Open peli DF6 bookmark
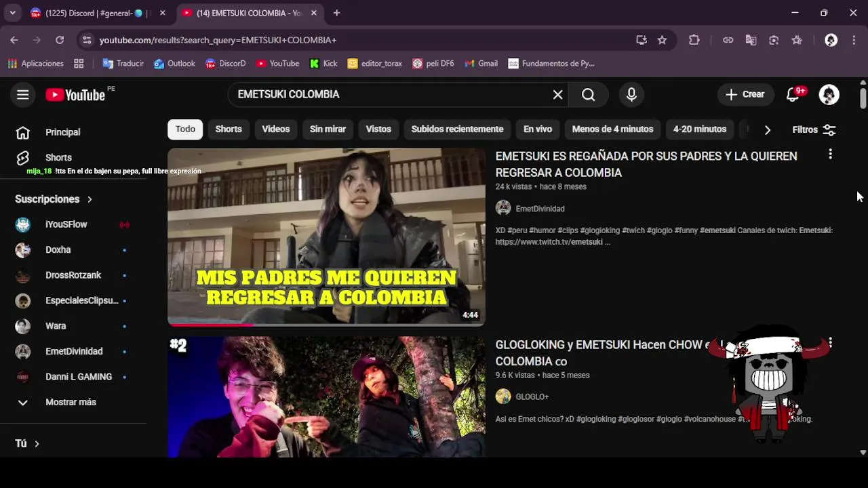 [x=433, y=64]
